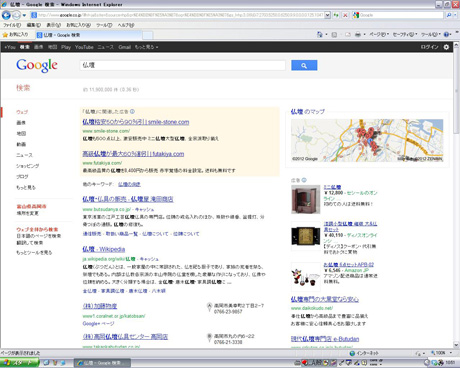Expand the zoom level 100% dropdown
Screen dimensions: 460x368
tap(451, 353)
